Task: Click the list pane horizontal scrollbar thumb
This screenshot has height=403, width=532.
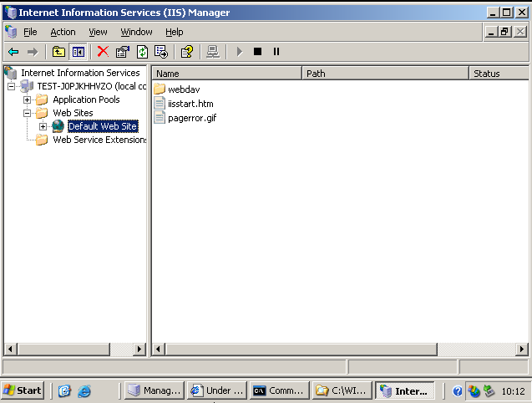Action: pos(301,349)
